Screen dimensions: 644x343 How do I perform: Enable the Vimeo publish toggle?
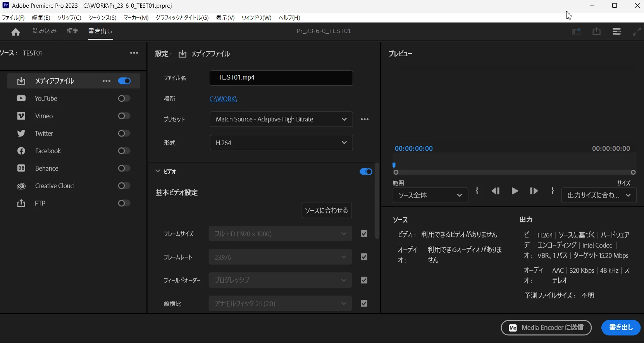point(124,116)
